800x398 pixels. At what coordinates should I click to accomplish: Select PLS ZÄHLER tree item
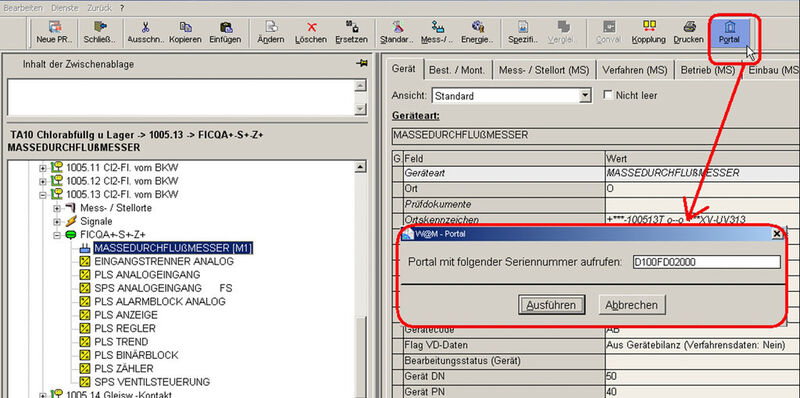click(x=124, y=368)
